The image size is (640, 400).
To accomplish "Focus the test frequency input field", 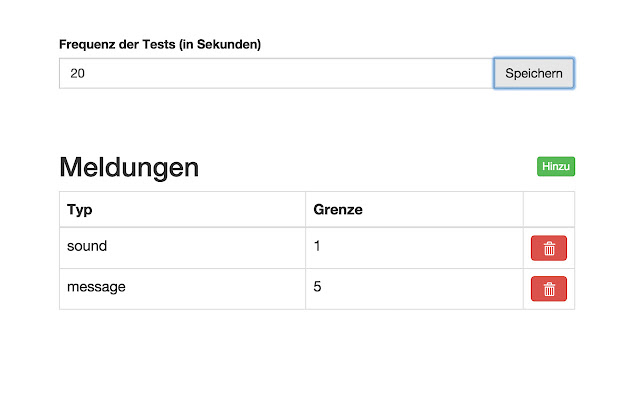I will point(276,73).
